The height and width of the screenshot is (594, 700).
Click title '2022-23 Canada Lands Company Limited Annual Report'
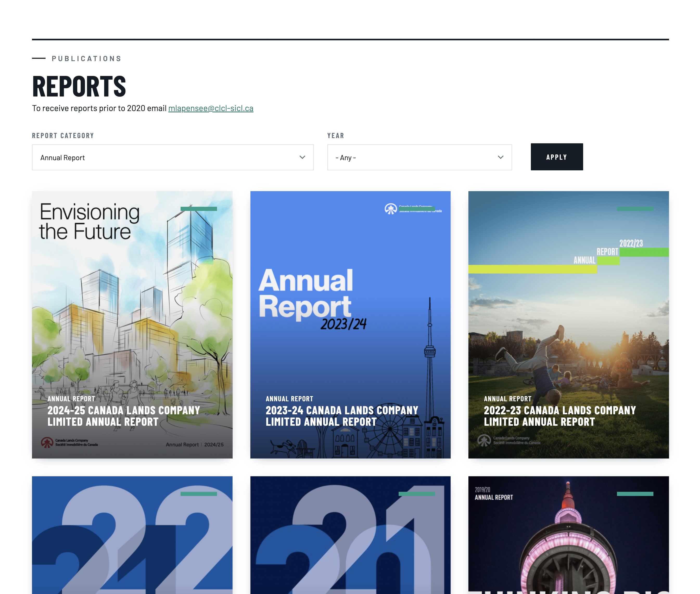coord(560,416)
